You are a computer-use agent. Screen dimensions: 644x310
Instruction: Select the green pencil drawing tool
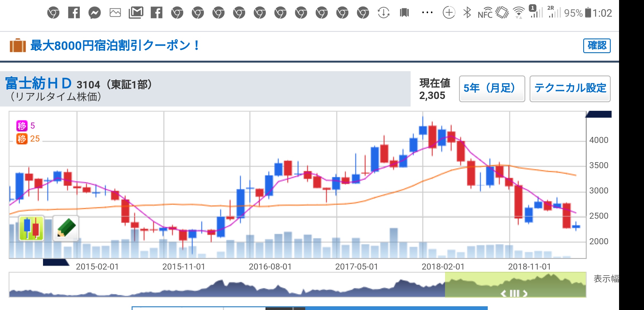click(66, 228)
